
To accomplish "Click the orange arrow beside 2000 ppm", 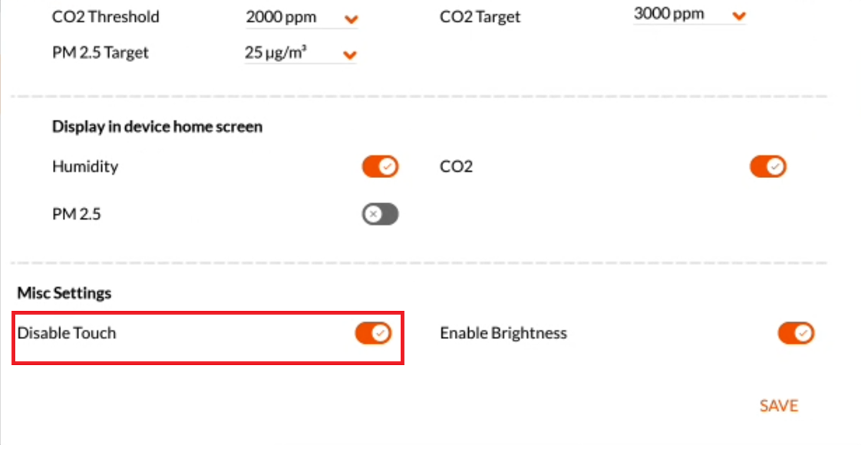I will 351,19.
